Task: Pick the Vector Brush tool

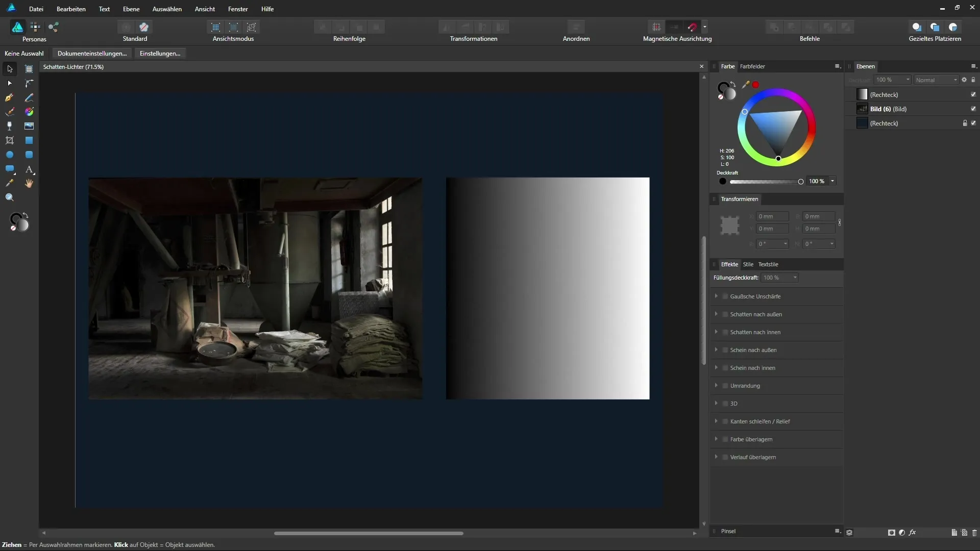Action: click(10, 112)
